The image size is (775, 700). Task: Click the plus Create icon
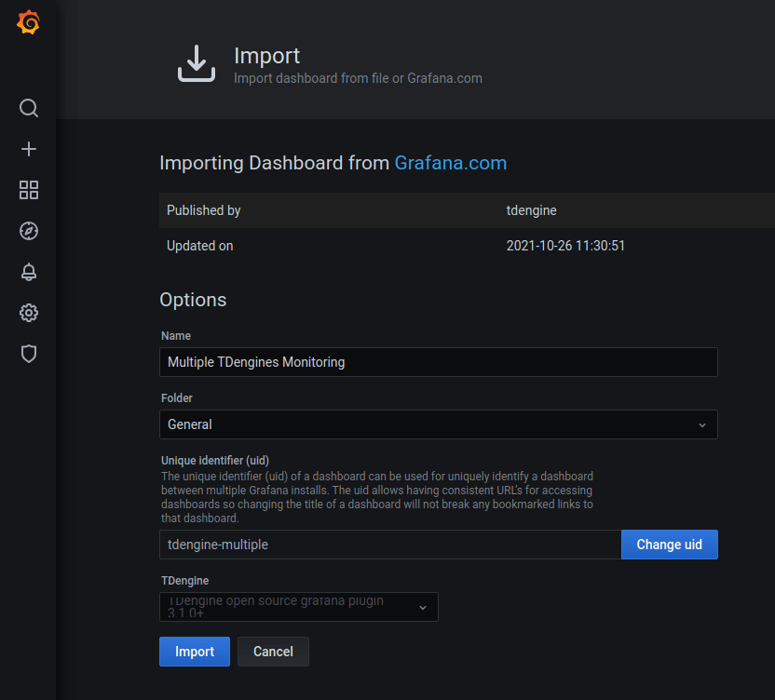pyautogui.click(x=29, y=149)
